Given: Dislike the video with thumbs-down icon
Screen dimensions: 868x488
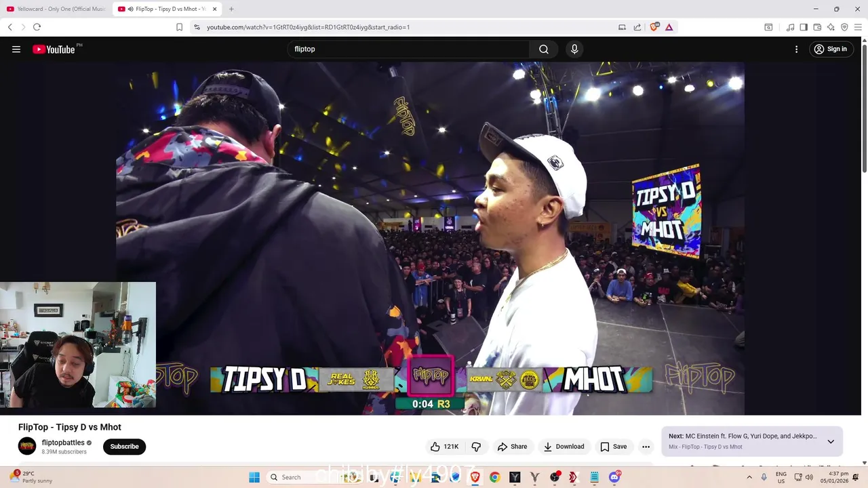Looking at the screenshot, I should click(476, 447).
